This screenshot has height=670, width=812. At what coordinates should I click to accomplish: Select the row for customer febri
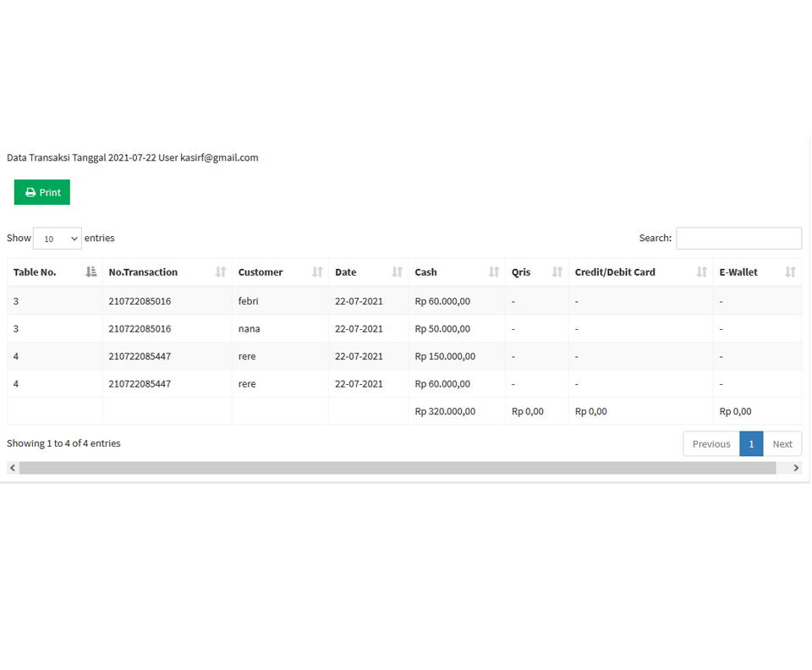250,301
